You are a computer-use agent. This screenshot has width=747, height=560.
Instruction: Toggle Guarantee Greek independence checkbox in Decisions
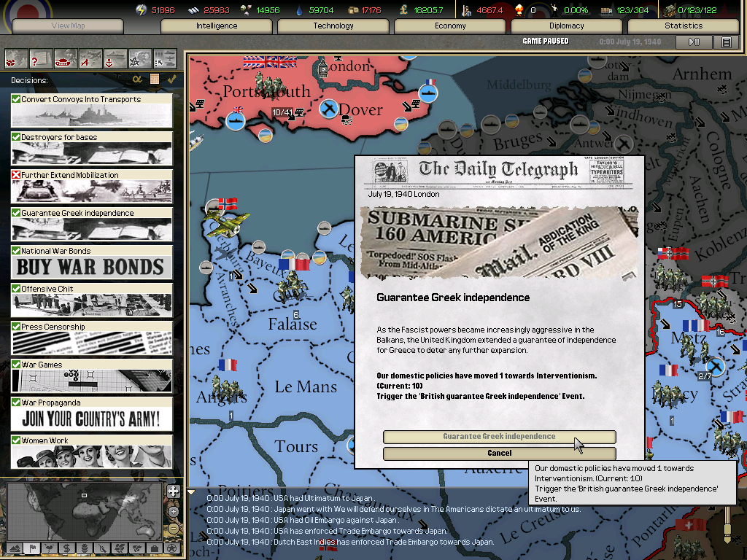[16, 212]
